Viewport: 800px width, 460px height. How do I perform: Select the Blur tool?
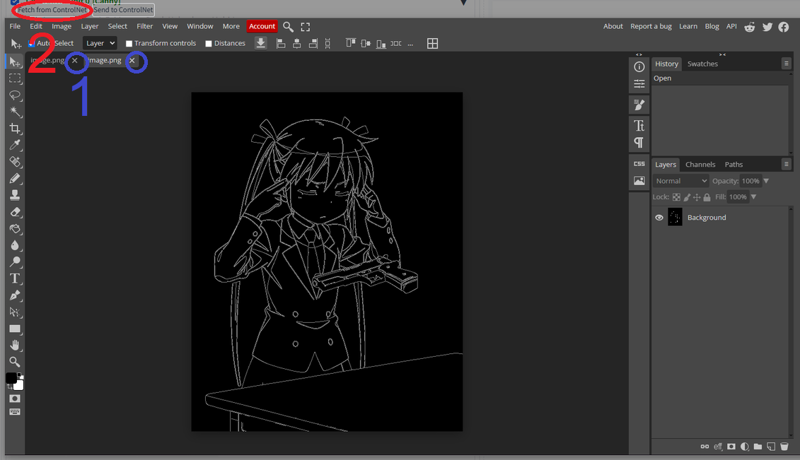point(15,245)
